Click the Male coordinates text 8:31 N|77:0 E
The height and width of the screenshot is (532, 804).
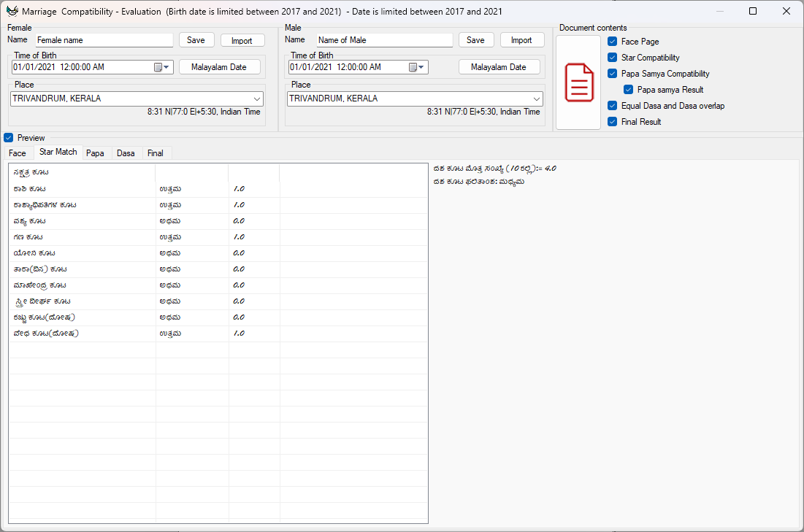tap(452, 112)
